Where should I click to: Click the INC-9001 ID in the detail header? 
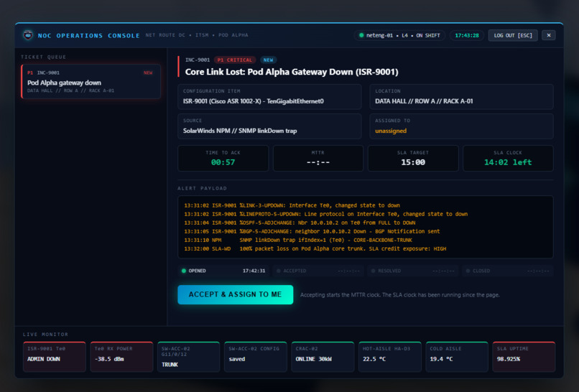[x=198, y=60]
